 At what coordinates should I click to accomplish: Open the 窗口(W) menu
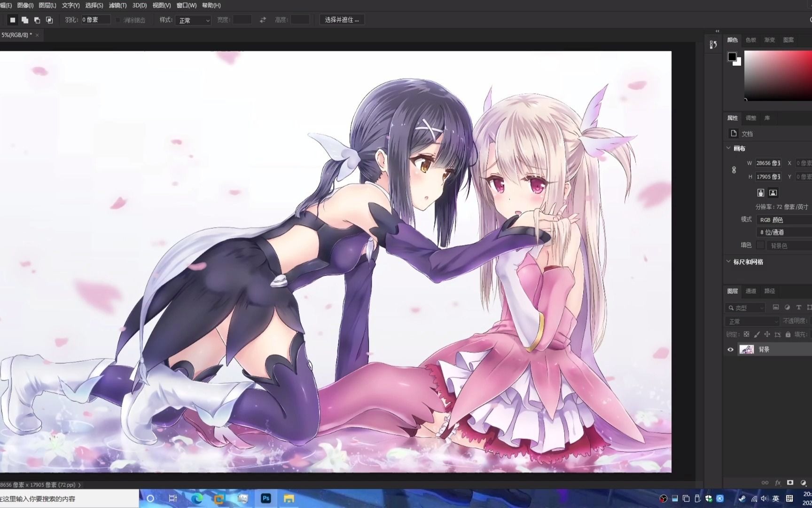[x=187, y=5]
